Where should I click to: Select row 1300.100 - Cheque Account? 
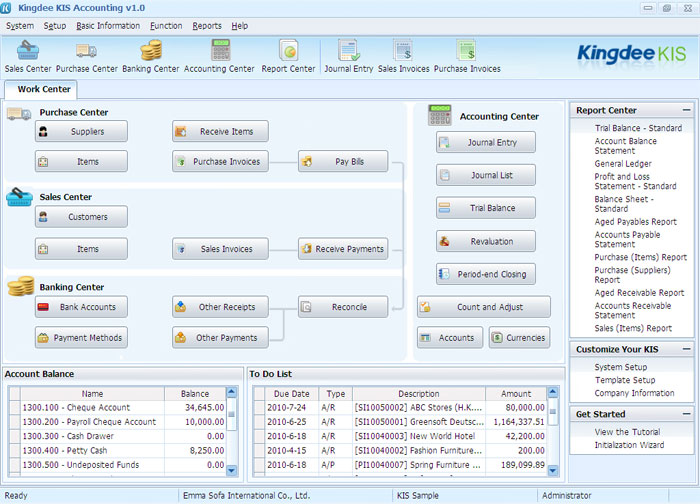118,408
